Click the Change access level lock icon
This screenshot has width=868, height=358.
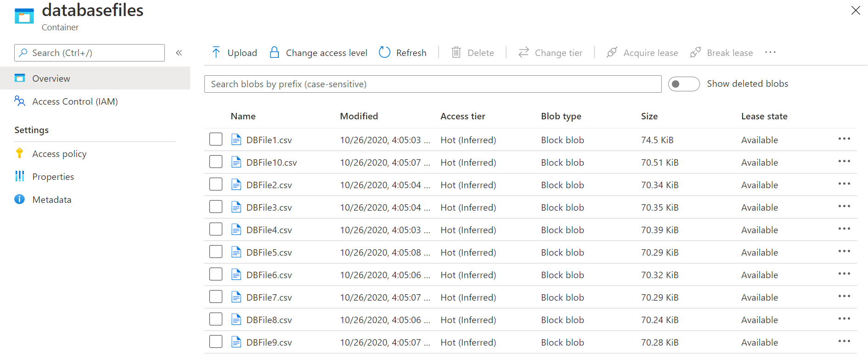click(274, 52)
